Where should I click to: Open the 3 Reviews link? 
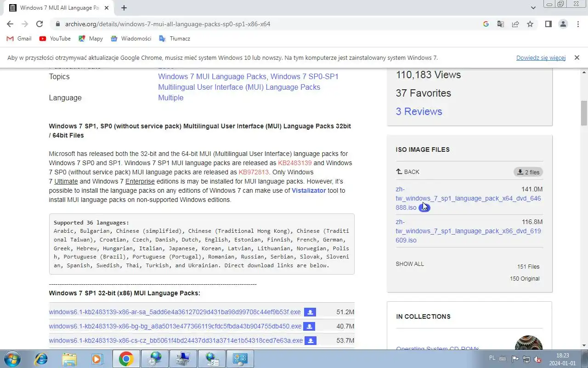(x=419, y=111)
